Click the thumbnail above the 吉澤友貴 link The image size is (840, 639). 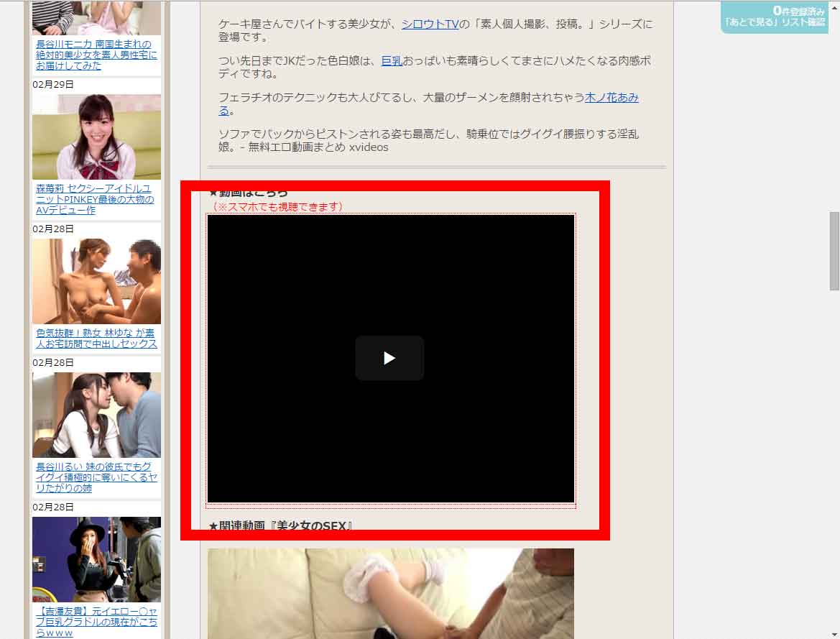[96, 559]
